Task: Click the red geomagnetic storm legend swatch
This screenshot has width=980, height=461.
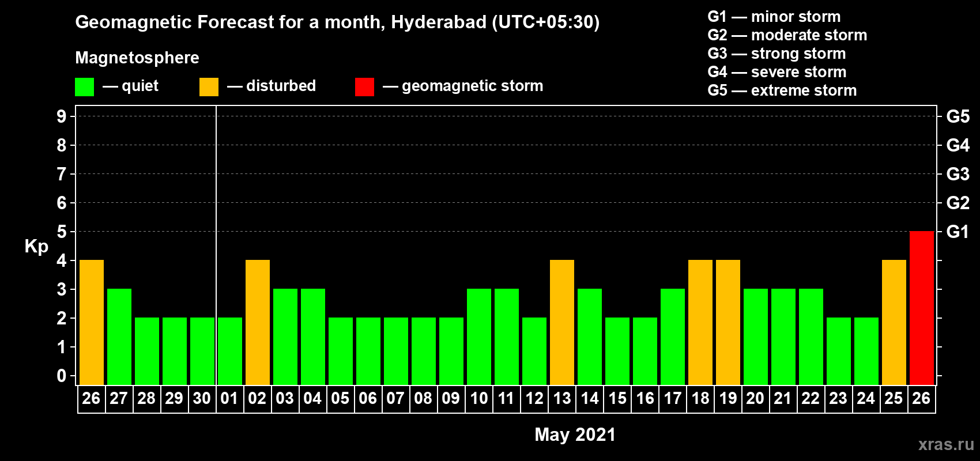Action: [364, 87]
